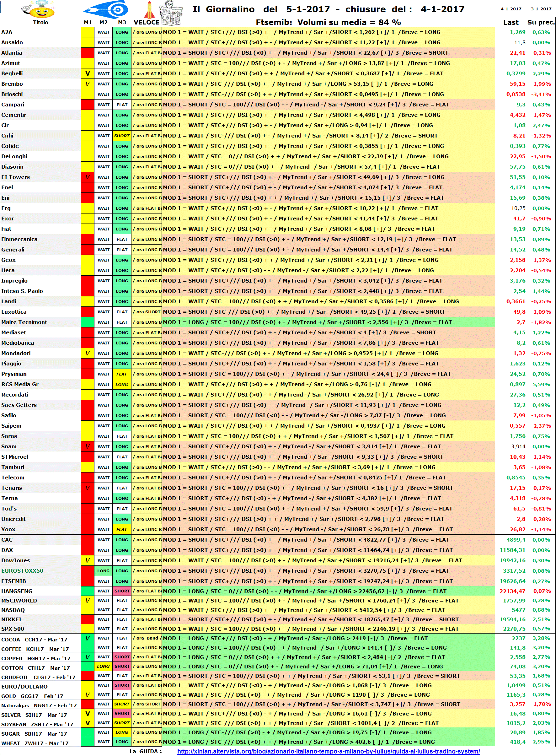556x756 pixels.
Task: Click the blue jet plane icon
Action: (x=106, y=9)
